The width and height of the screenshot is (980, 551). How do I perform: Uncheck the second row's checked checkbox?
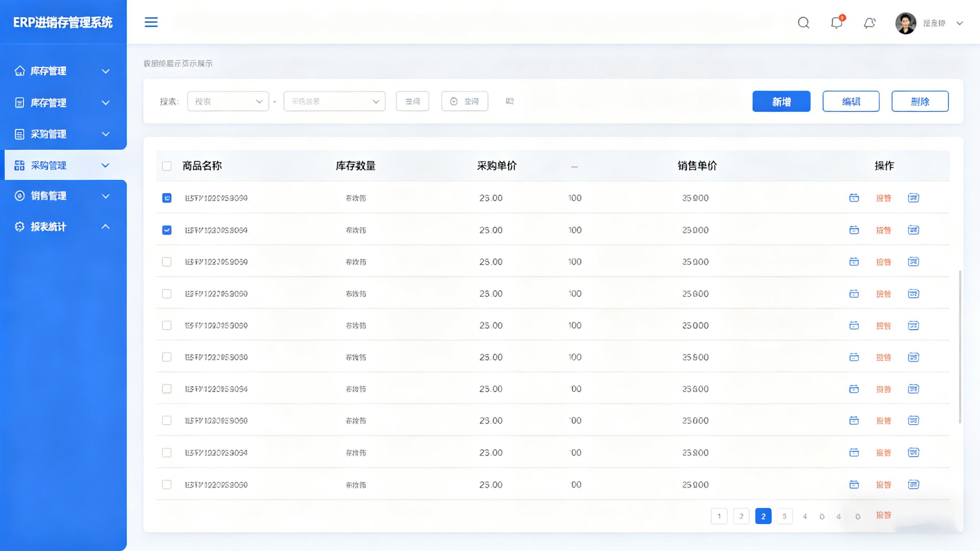167,230
